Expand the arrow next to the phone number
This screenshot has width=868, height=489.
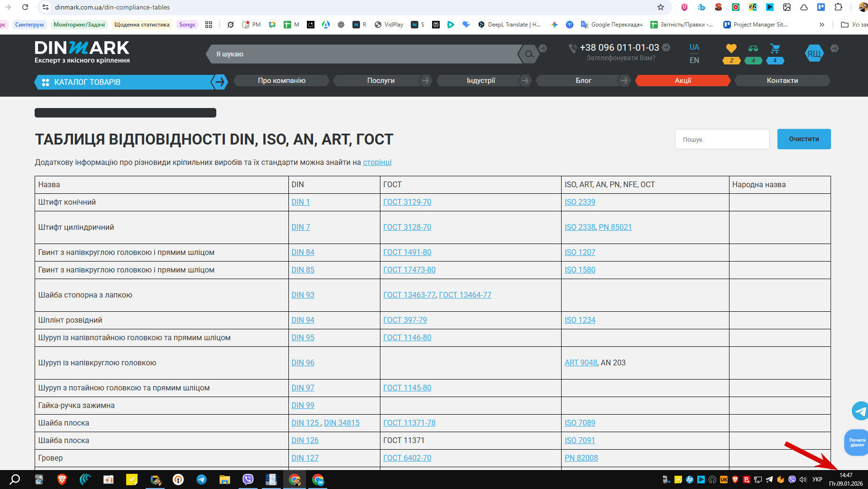tap(666, 47)
